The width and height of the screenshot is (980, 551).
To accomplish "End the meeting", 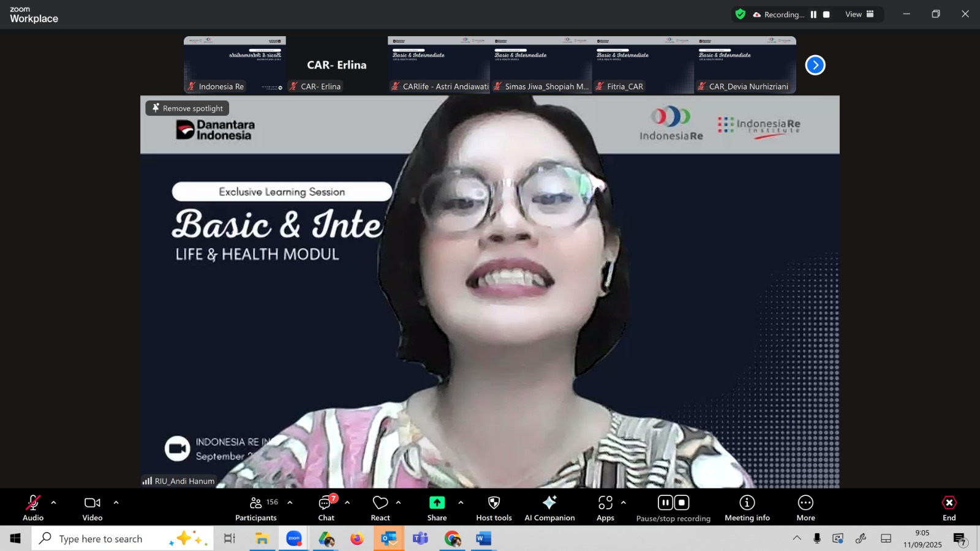I will (949, 508).
